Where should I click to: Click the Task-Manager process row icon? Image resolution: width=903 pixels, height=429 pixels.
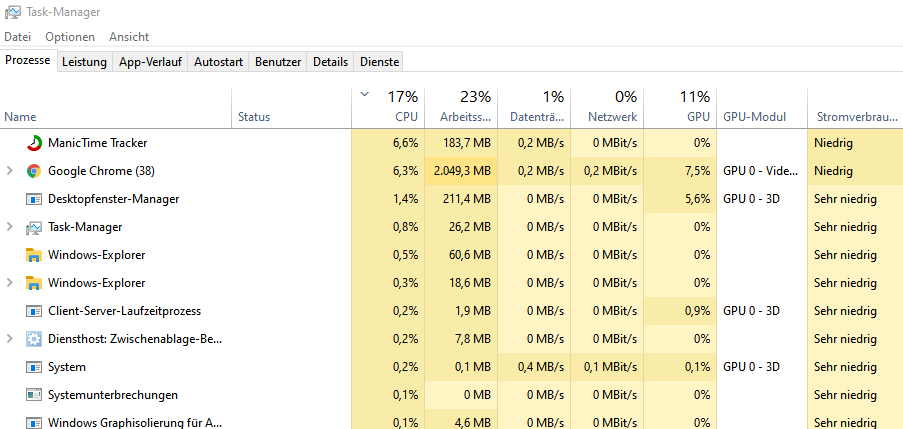(x=34, y=227)
